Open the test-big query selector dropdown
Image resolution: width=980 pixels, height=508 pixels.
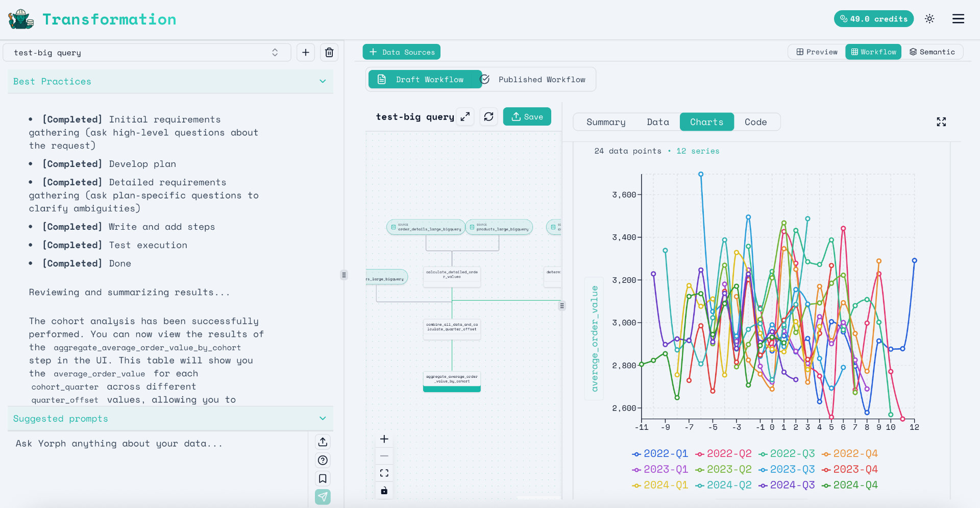275,52
